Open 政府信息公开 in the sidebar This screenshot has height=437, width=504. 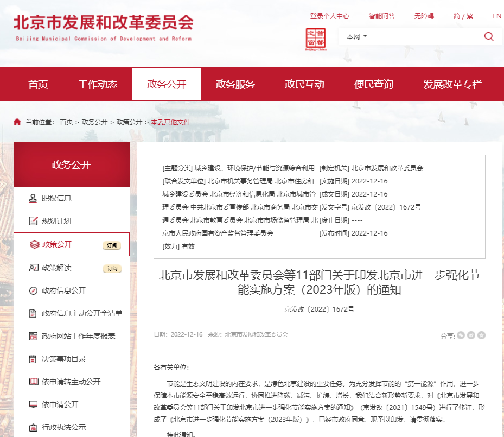coord(63,290)
